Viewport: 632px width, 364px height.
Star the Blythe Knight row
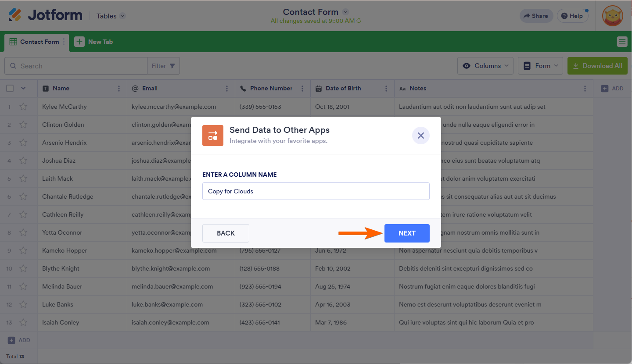coord(23,268)
